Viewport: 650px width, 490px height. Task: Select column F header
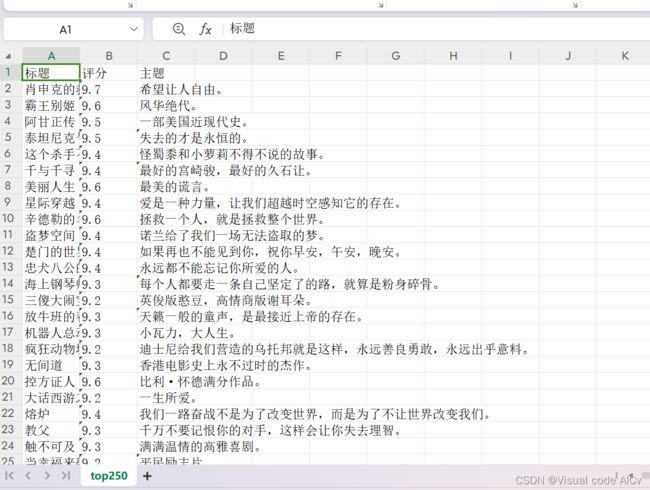click(338, 56)
